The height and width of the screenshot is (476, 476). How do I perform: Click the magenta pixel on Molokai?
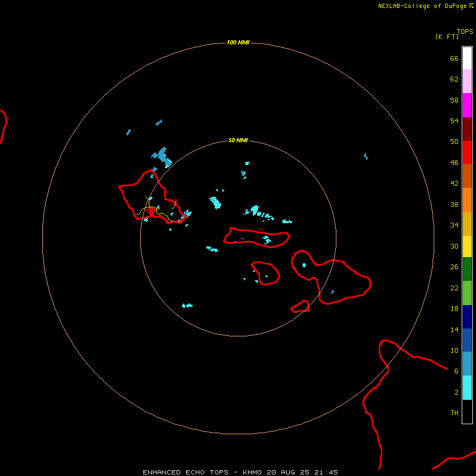point(242,239)
